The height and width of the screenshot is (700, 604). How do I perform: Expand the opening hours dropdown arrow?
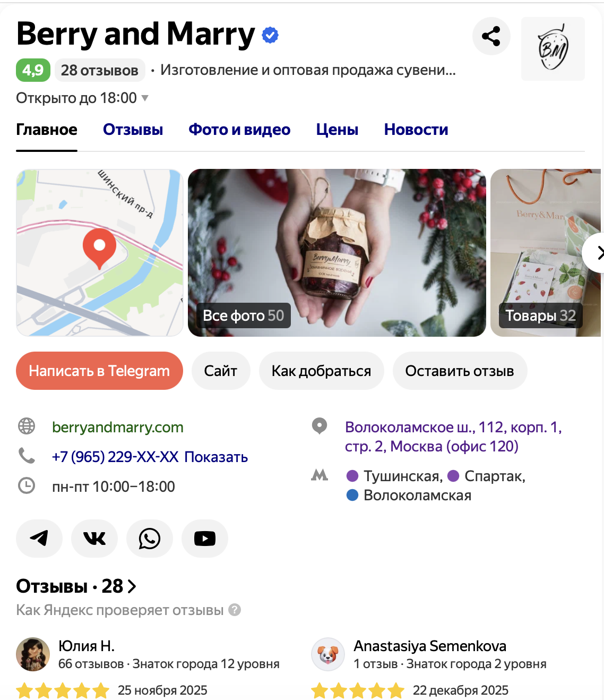[145, 98]
